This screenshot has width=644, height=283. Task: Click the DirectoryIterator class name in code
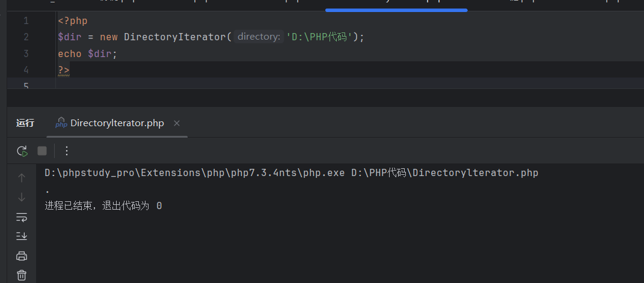174,37
